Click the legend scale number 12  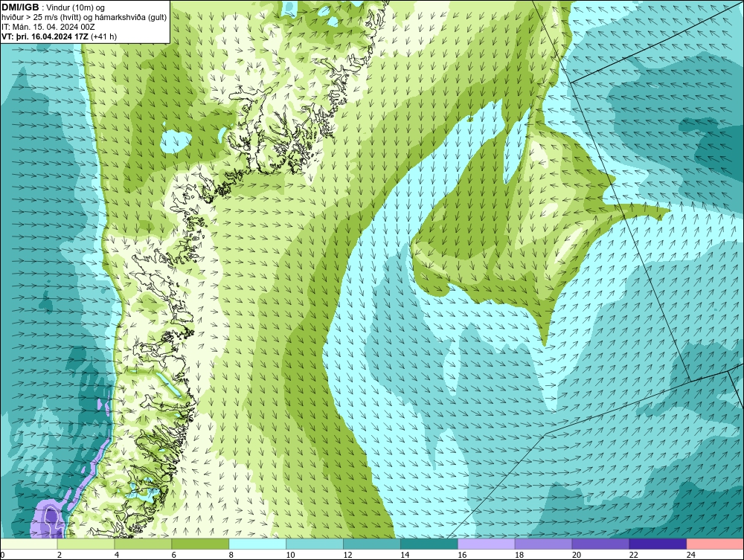[x=347, y=555]
